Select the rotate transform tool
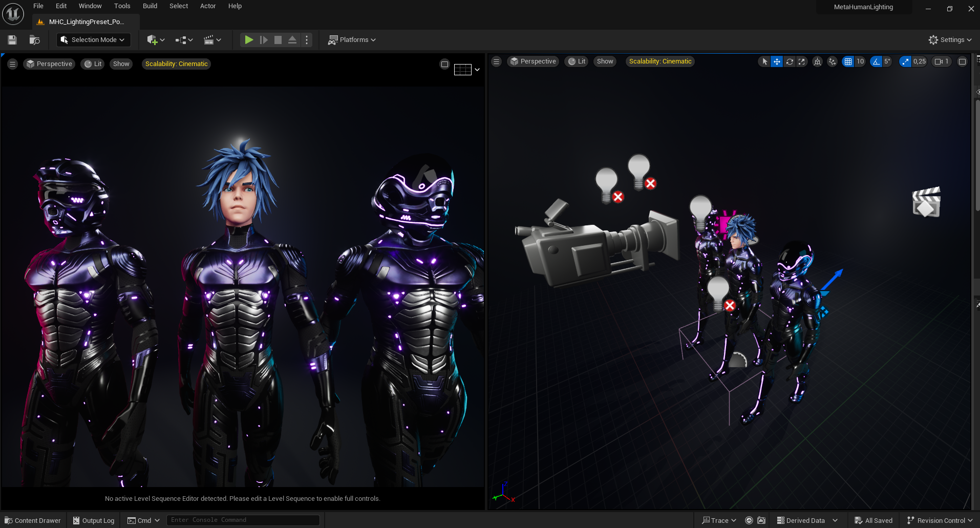 (790, 61)
